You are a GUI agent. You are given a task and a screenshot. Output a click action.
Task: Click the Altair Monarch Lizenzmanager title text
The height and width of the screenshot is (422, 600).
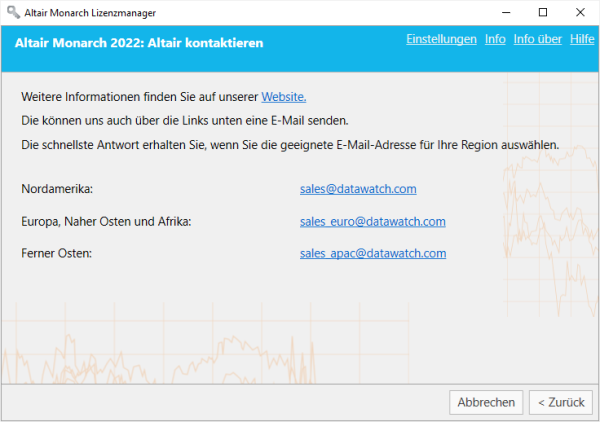90,13
